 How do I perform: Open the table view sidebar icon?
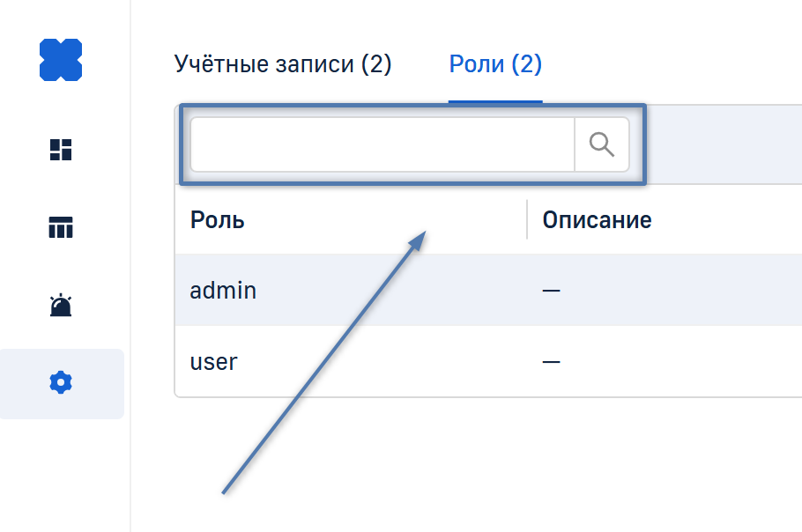pyautogui.click(x=61, y=228)
